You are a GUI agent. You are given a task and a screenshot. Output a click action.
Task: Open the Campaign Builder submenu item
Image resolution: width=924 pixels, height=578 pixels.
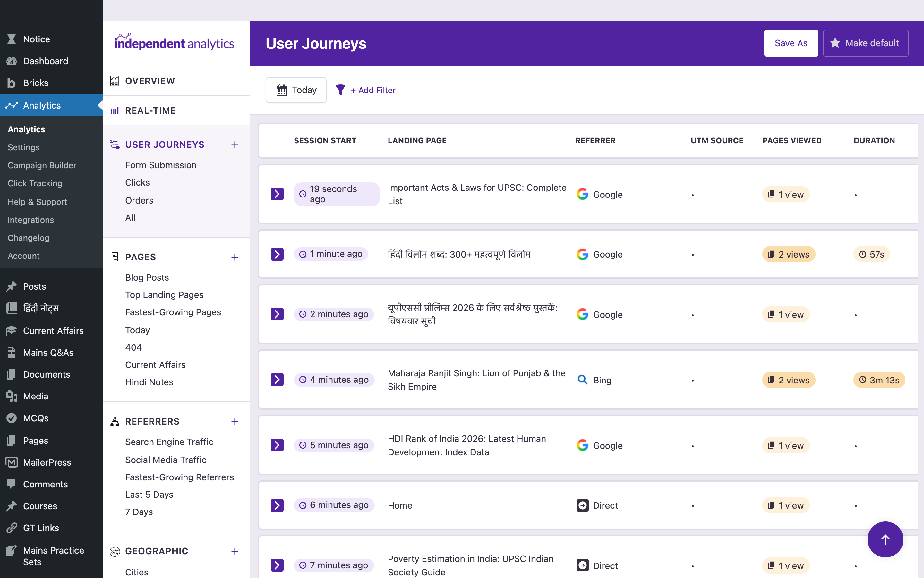pos(42,165)
